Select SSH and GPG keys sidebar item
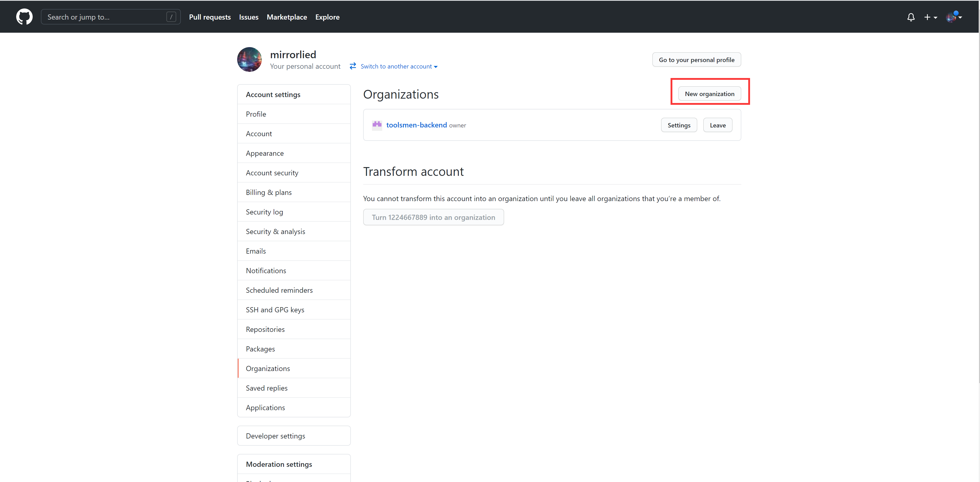 point(275,309)
